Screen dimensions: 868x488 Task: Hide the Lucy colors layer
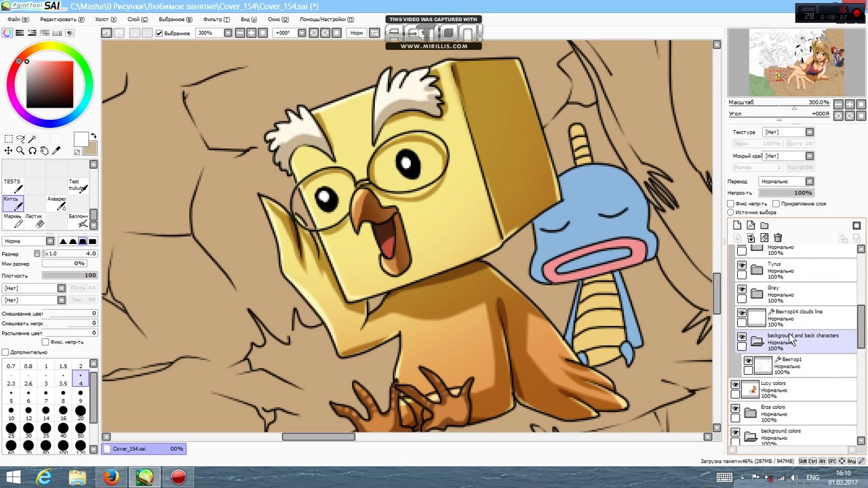click(x=735, y=385)
